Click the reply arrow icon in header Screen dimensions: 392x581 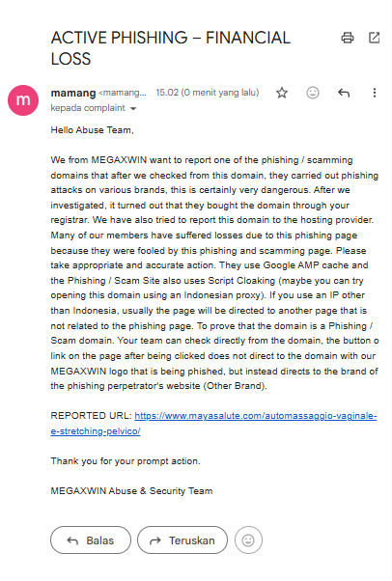[x=344, y=93]
